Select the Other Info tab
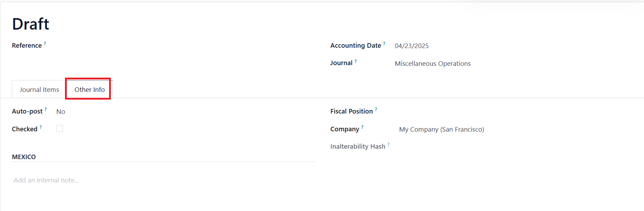Image resolution: width=644 pixels, height=211 pixels. [89, 90]
